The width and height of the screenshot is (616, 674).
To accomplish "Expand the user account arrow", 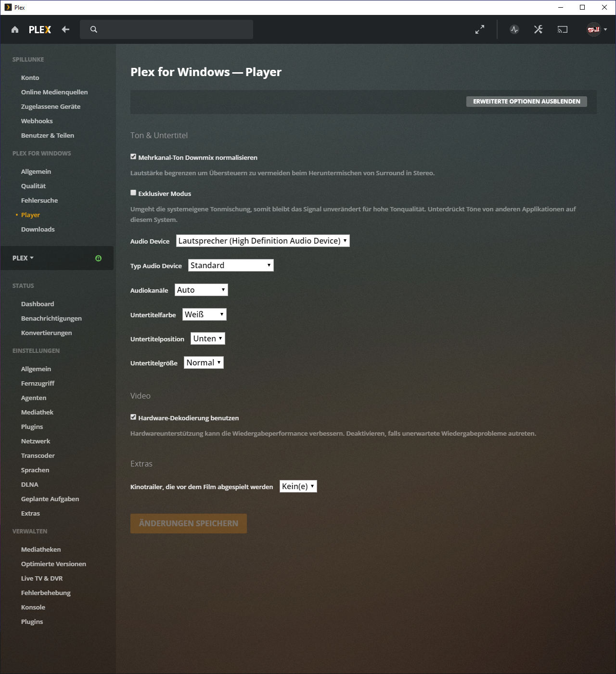I will (605, 29).
